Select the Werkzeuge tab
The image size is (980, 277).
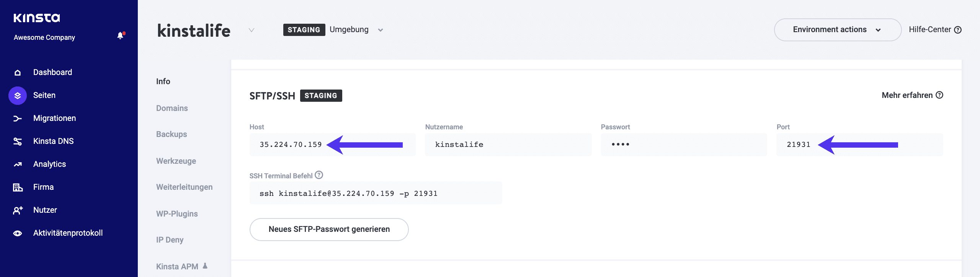[176, 161]
